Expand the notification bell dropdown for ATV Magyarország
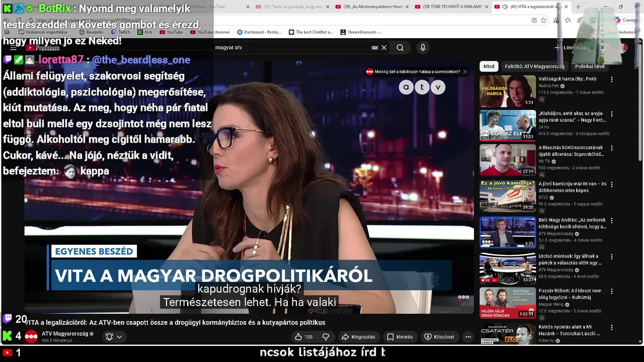The image size is (644, 362). click(x=114, y=337)
